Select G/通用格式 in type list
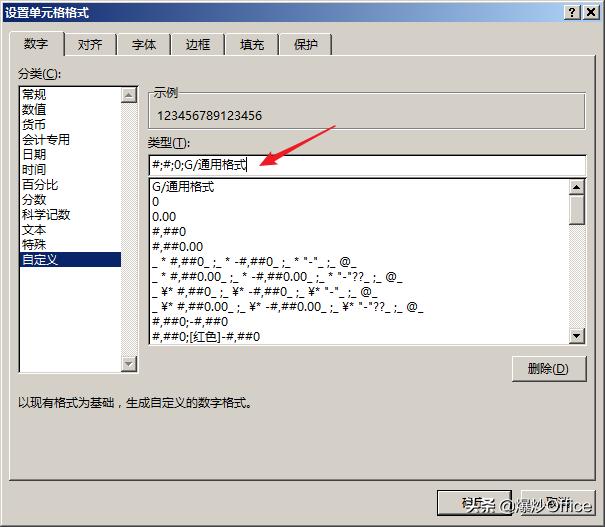Image resolution: width=605 pixels, height=527 pixels. tap(360, 187)
